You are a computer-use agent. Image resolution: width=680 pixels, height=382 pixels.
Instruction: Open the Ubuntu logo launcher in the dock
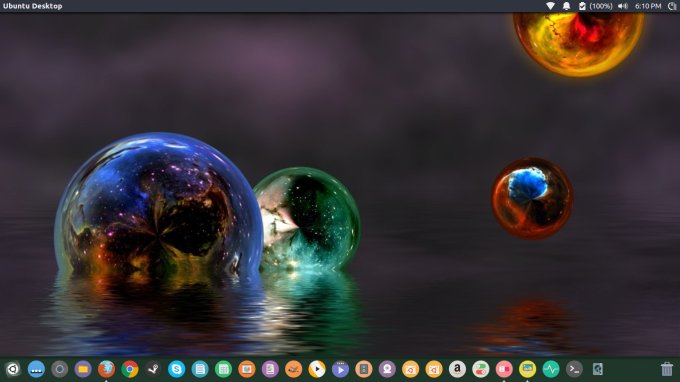click(13, 369)
